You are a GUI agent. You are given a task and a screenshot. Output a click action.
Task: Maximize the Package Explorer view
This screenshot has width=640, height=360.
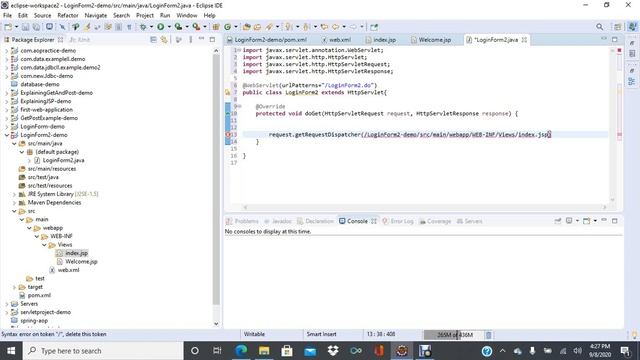(x=212, y=40)
